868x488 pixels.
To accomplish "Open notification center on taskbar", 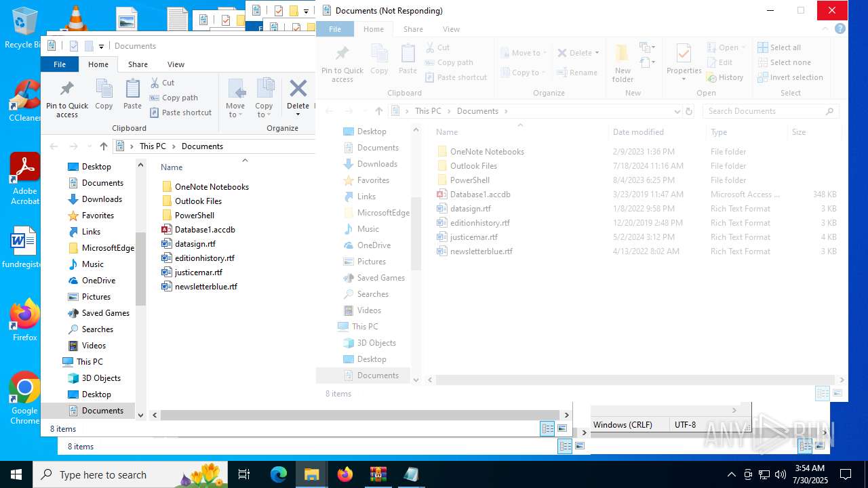I will (x=846, y=474).
